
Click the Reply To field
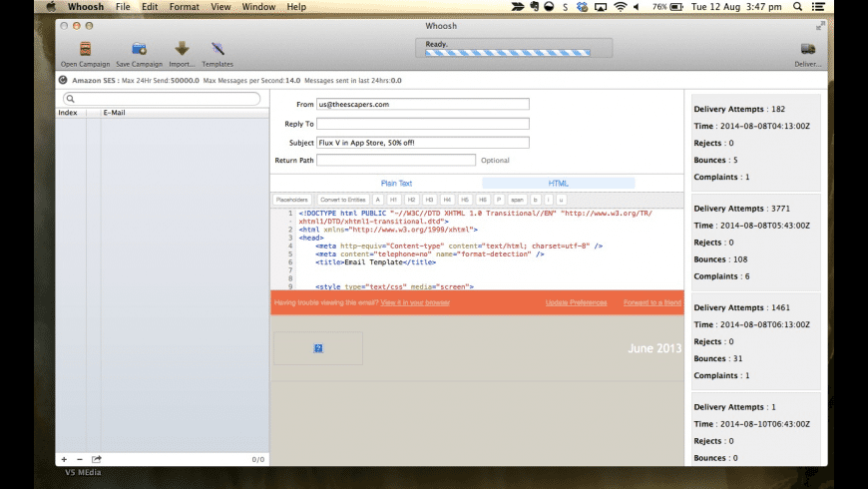[422, 124]
